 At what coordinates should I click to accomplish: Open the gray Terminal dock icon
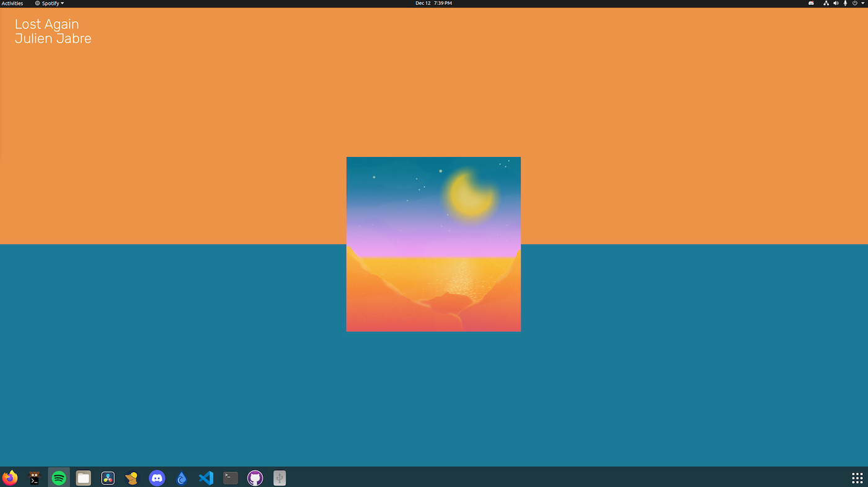coord(231,478)
